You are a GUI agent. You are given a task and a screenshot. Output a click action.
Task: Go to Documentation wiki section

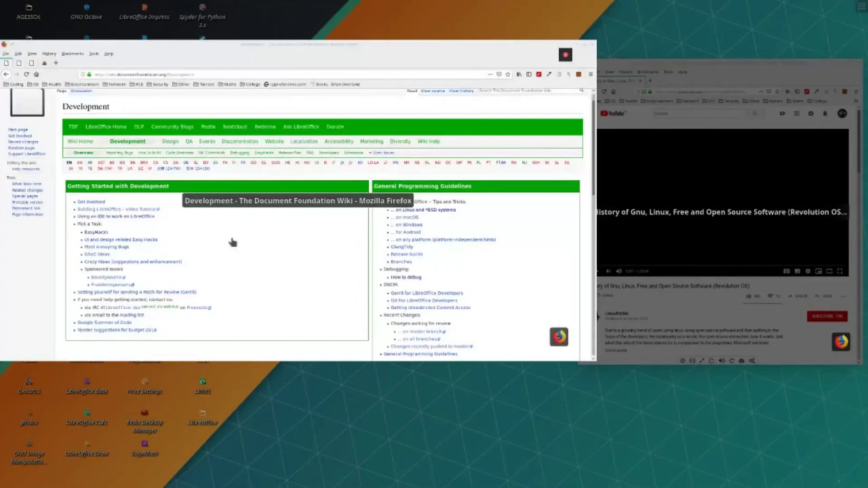239,142
